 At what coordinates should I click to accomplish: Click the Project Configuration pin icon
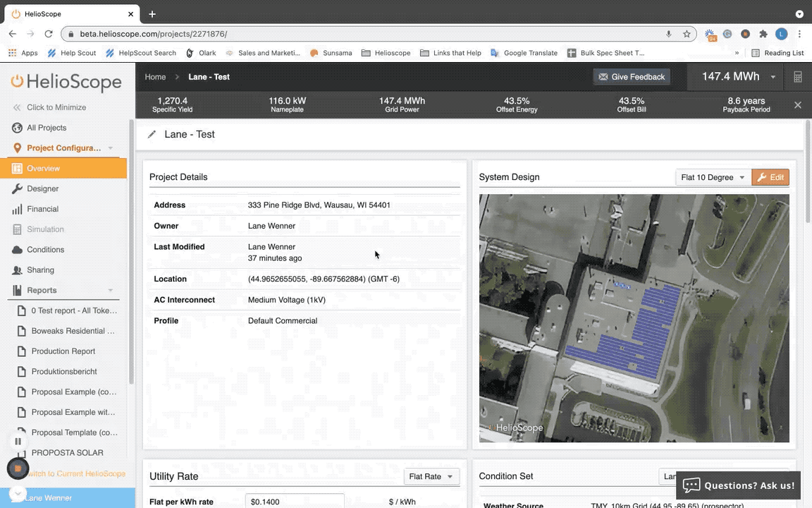(x=17, y=147)
